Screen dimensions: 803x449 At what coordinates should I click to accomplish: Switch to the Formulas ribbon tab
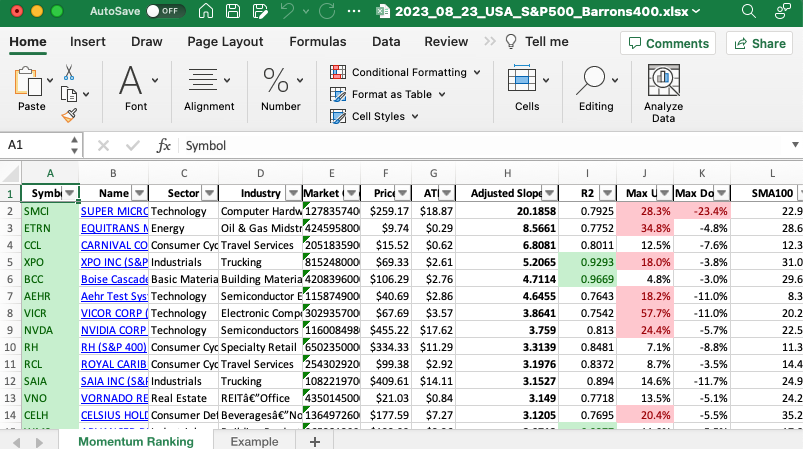click(317, 42)
